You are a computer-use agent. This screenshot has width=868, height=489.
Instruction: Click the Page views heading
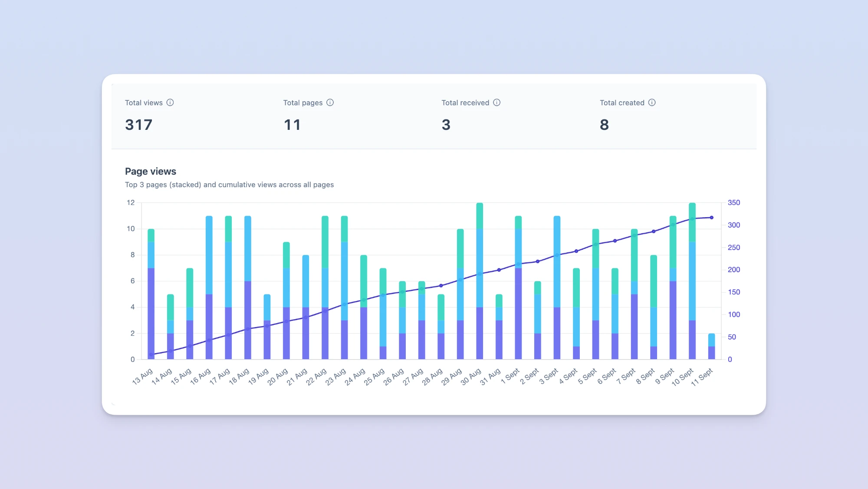click(x=151, y=172)
